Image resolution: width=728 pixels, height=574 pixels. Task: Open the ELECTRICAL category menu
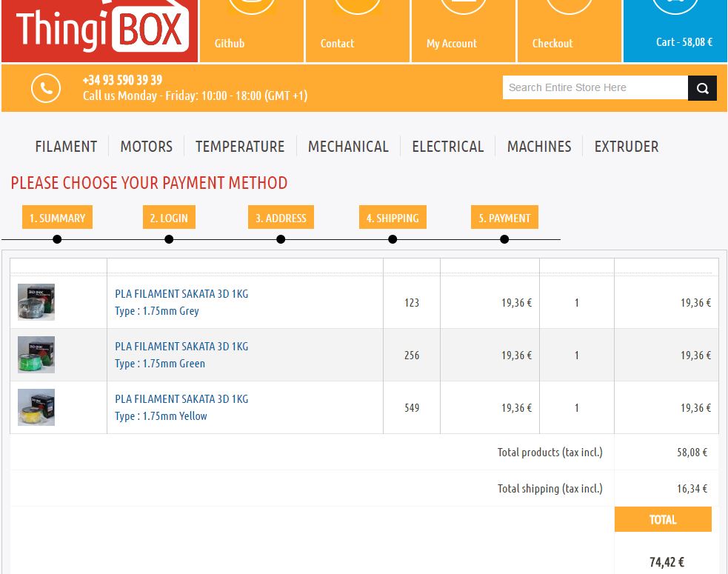pos(448,147)
